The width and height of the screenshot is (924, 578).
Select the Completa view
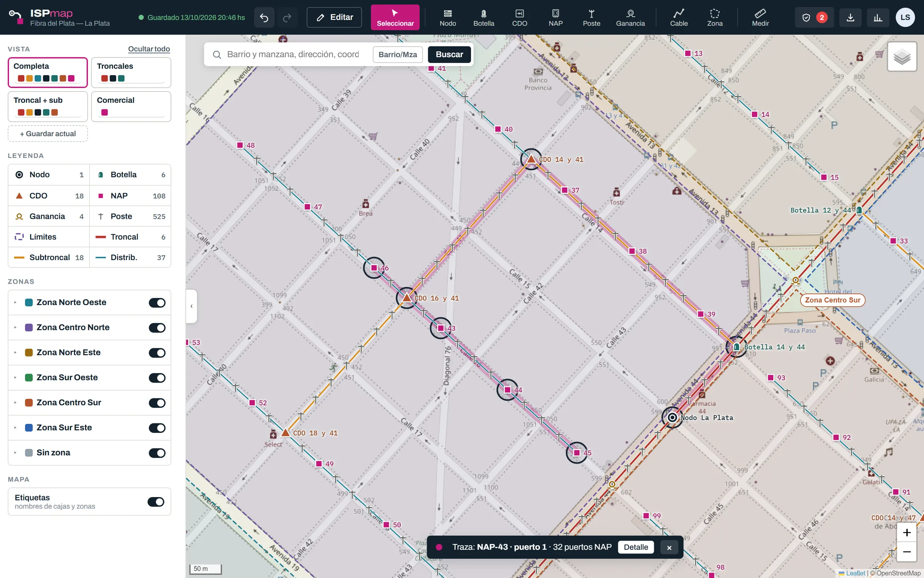click(48, 72)
